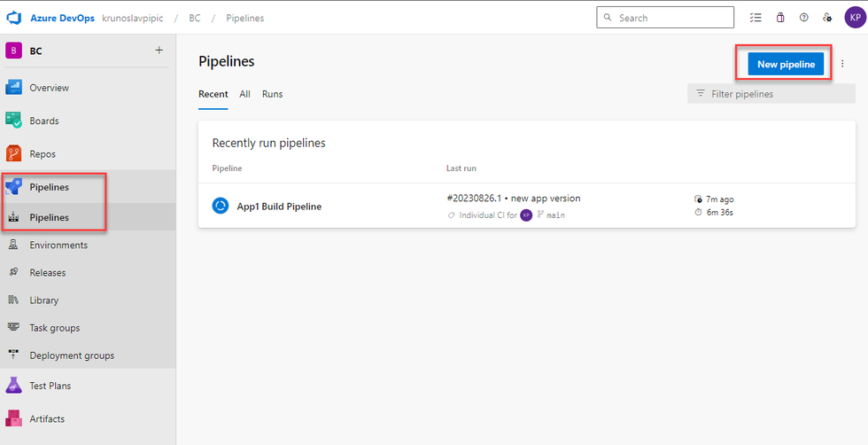The height and width of the screenshot is (445, 868).
Task: Click the 'Last run' column header
Action: pos(461,168)
